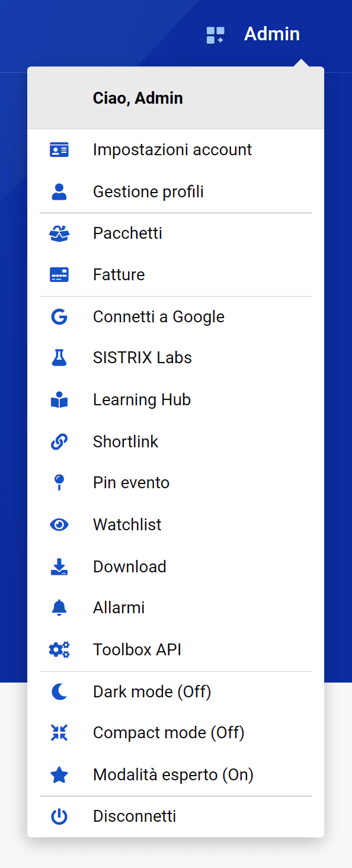Click the dashboard widgets icon beside Admin

(215, 35)
